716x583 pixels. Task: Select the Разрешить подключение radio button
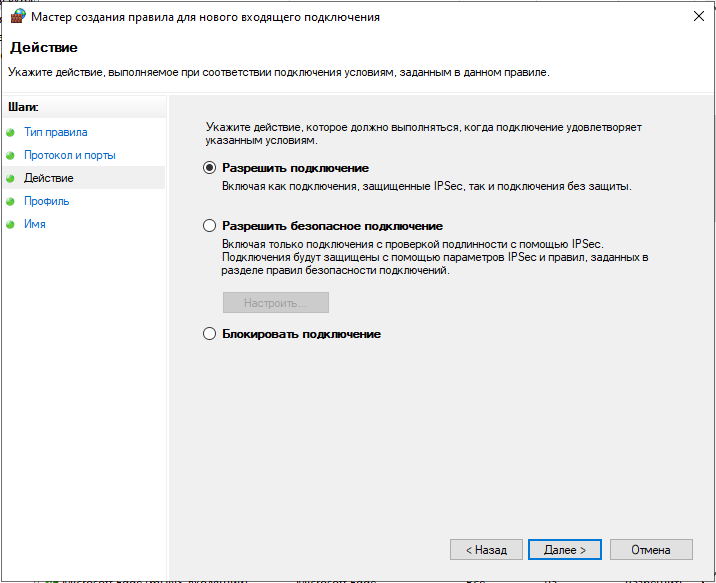pos(210,168)
